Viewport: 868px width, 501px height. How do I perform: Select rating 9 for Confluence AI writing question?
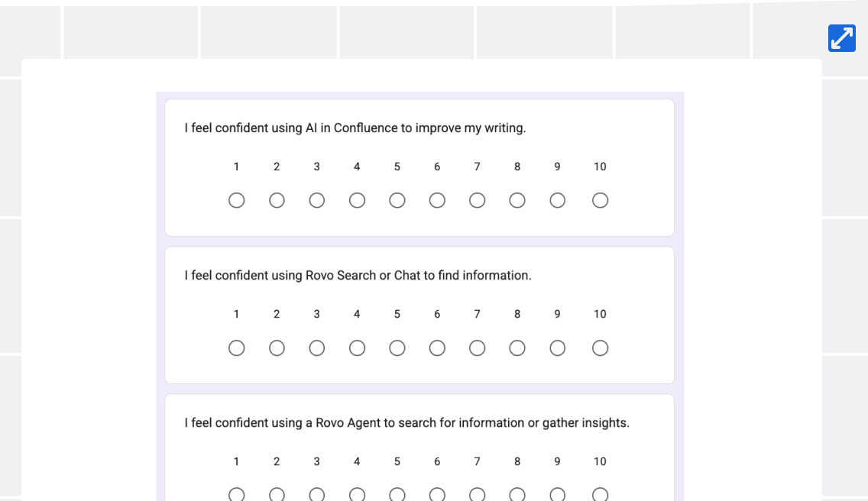point(558,200)
